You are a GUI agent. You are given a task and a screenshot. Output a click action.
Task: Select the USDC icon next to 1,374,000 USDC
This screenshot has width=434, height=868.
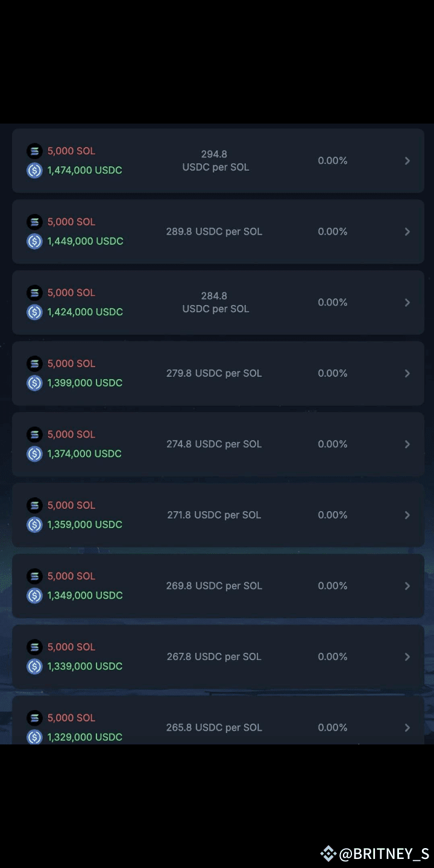tap(34, 454)
